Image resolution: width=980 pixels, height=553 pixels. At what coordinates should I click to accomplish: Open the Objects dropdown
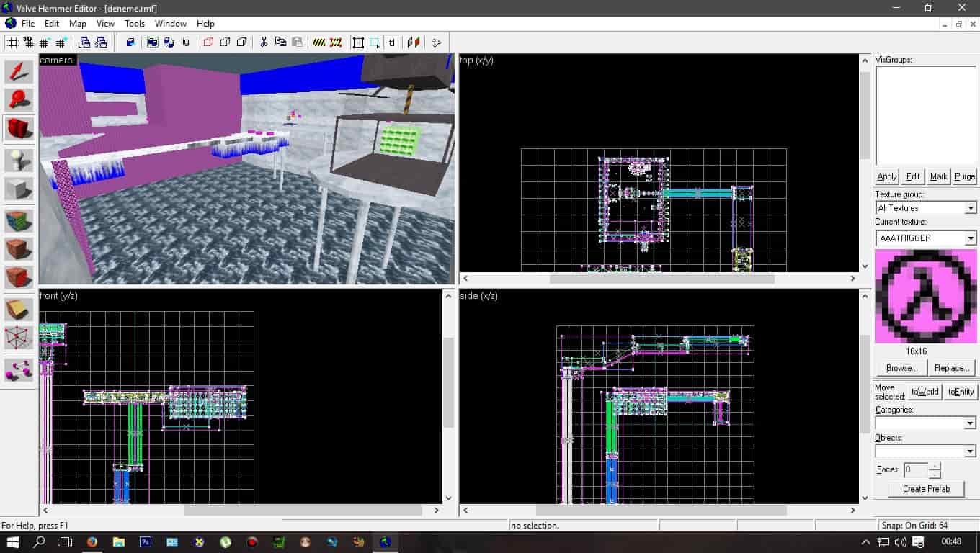[971, 451]
